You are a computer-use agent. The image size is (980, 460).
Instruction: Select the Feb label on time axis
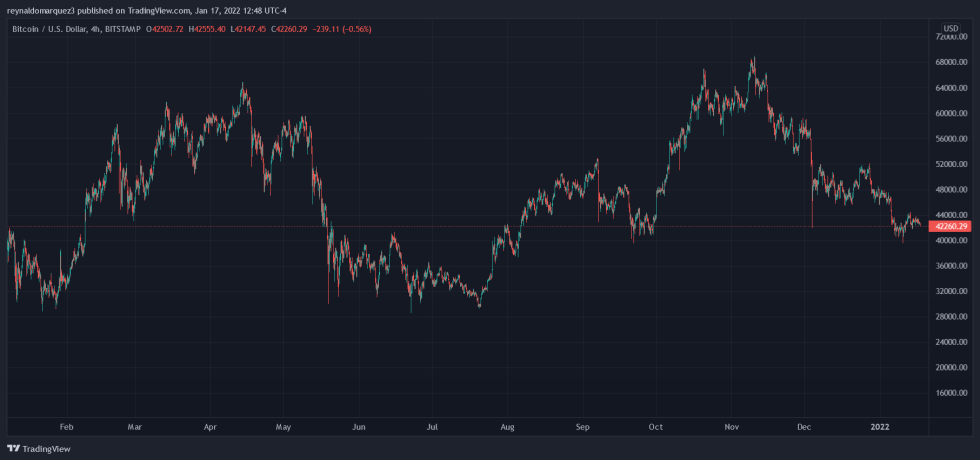(66, 426)
